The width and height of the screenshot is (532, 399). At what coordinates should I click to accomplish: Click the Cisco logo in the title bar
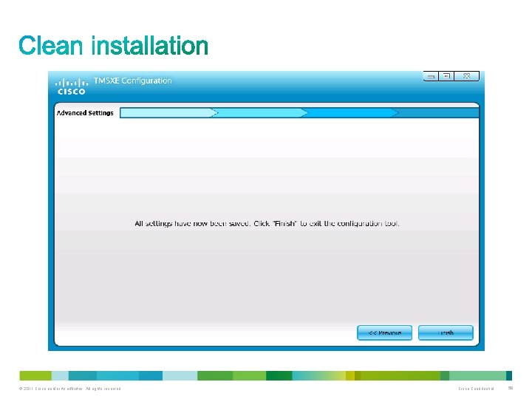71,86
